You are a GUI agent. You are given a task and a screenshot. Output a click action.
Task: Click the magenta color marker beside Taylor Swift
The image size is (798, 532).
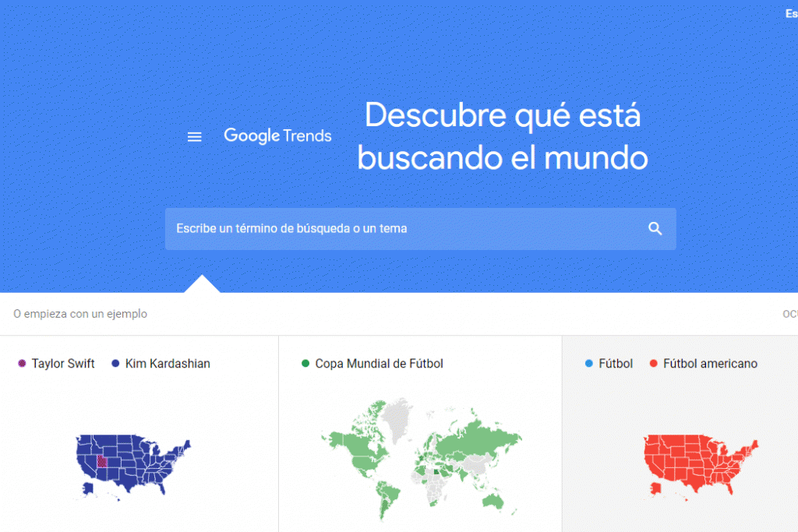[x=20, y=363]
